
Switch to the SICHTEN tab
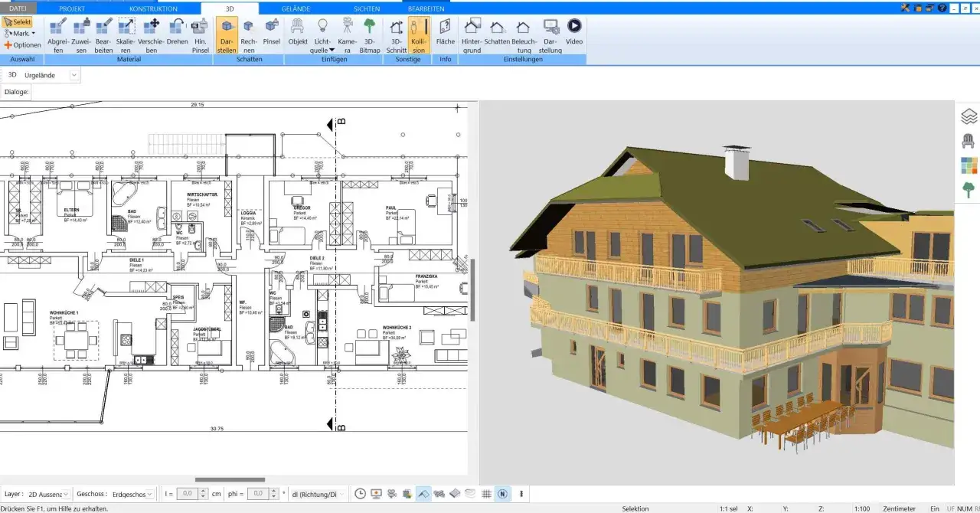(x=366, y=8)
